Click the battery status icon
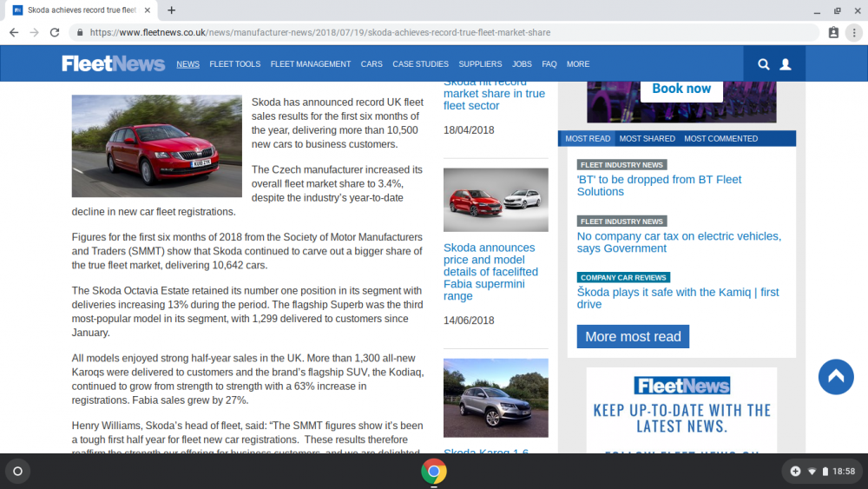 pos(825,472)
